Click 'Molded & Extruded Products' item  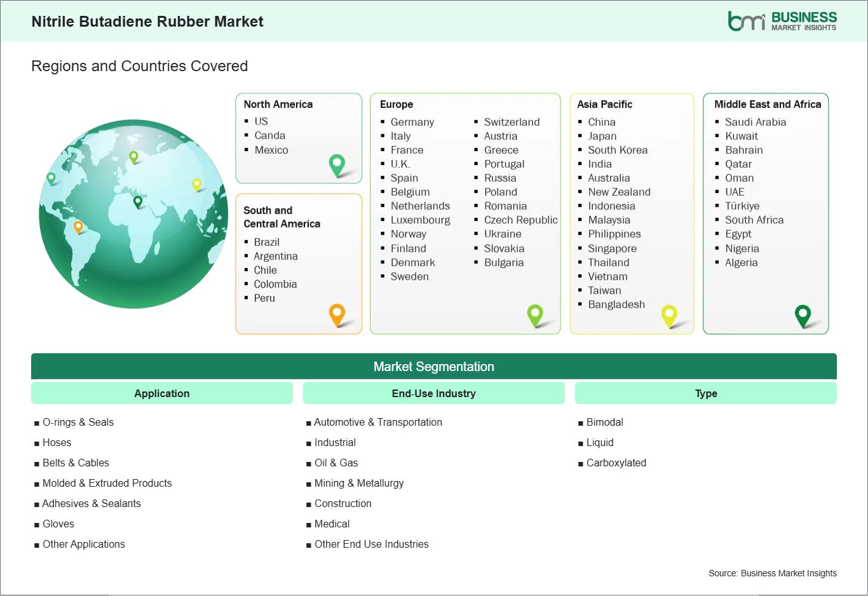107,483
